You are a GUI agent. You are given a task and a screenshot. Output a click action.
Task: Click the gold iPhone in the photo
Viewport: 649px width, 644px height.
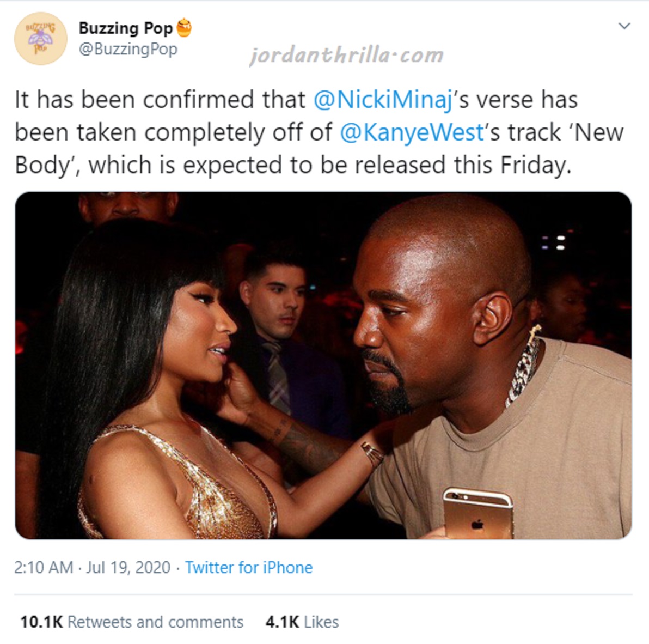[x=478, y=514]
